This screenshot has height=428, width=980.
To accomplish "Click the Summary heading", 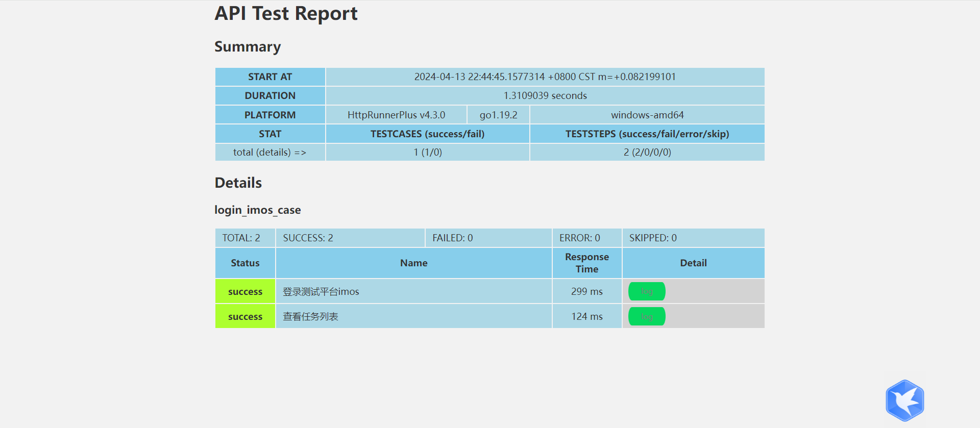I will [x=248, y=46].
